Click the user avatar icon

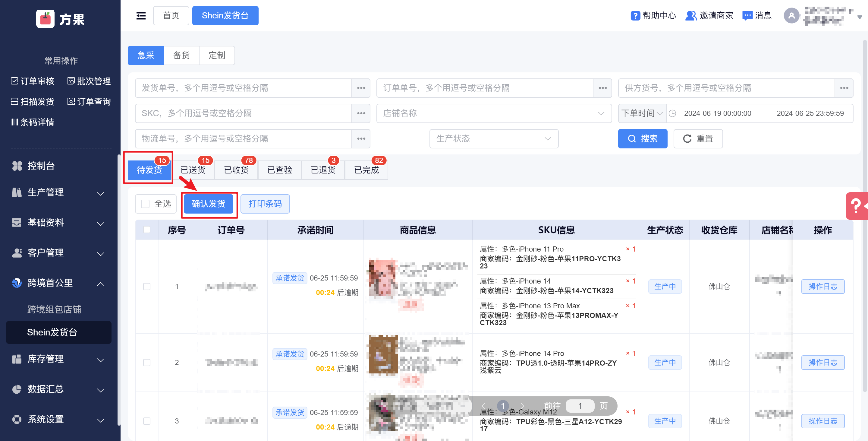coord(791,15)
